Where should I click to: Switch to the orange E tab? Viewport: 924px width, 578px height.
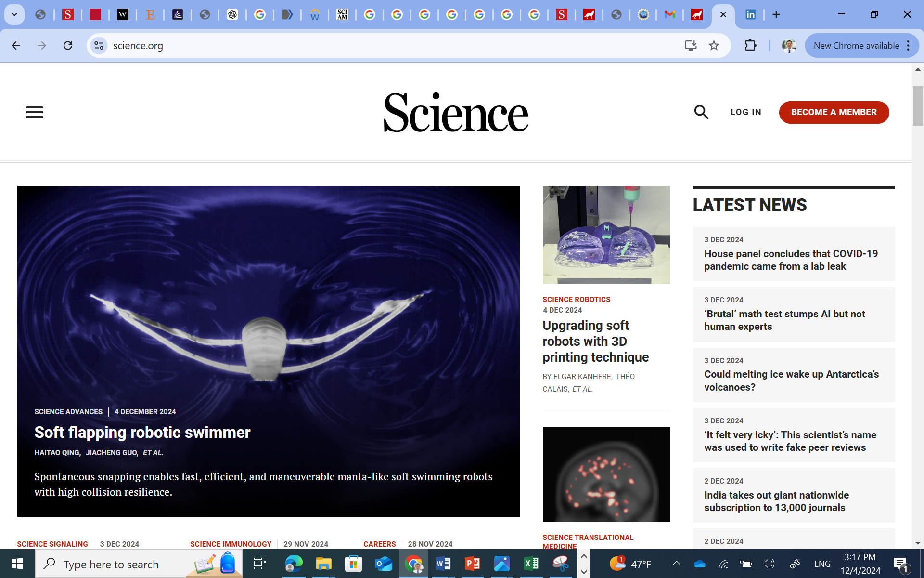coord(150,14)
